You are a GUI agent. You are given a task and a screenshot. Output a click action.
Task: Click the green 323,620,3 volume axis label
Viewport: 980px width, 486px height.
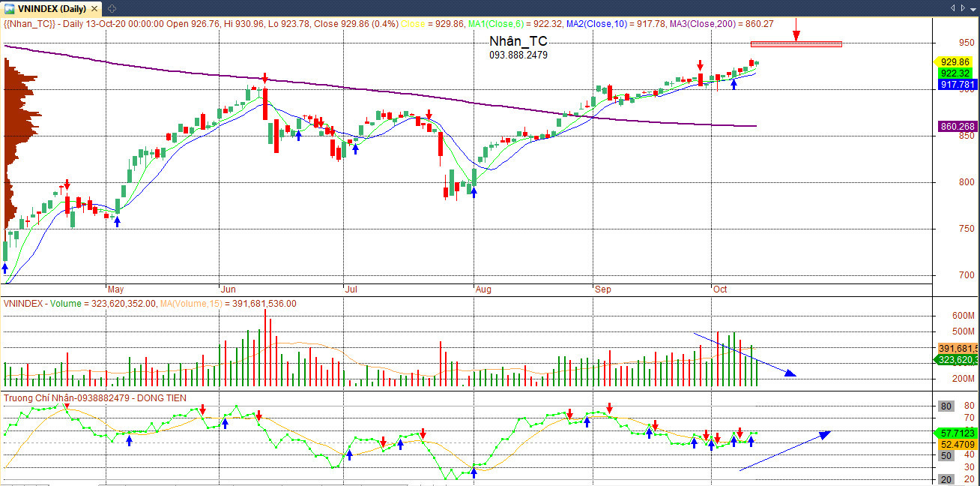coord(956,361)
